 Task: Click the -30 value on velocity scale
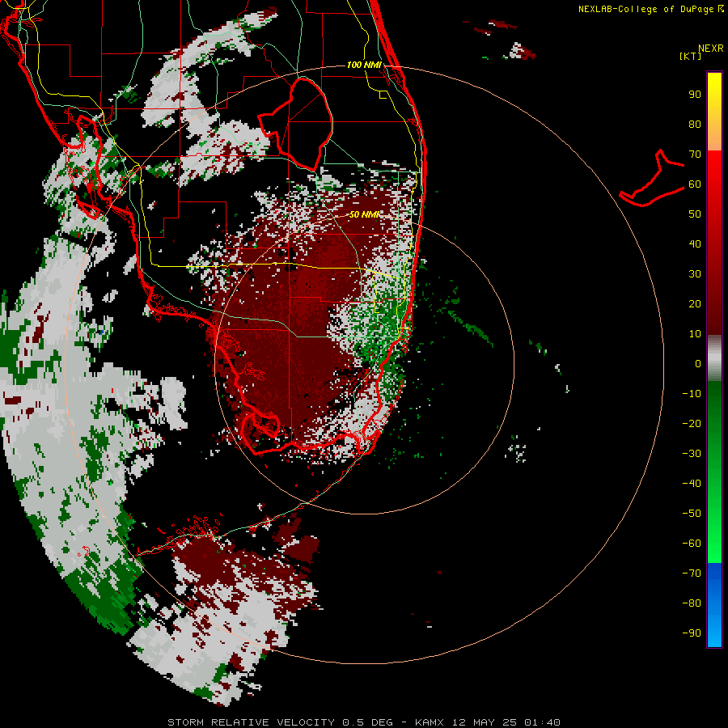692,454
